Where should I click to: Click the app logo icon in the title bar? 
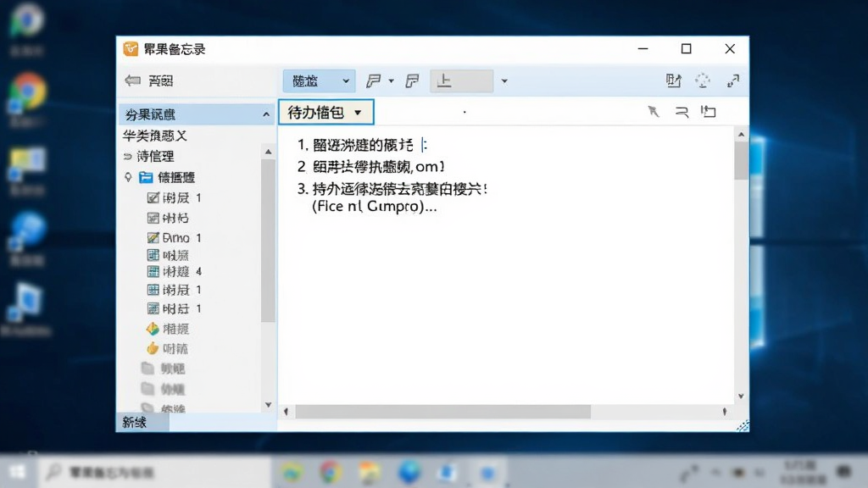click(131, 48)
